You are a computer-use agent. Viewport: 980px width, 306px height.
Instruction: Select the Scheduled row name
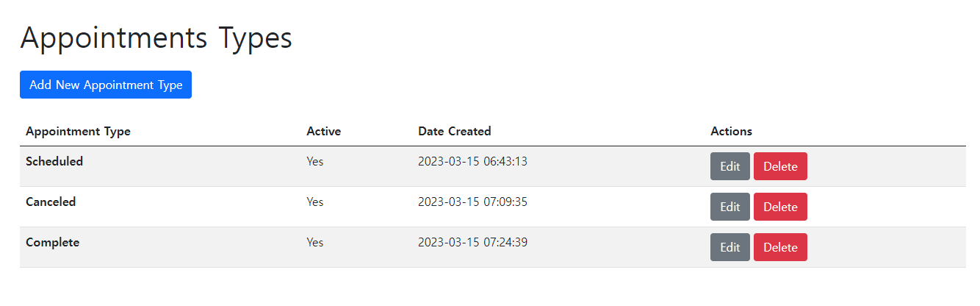click(x=54, y=161)
